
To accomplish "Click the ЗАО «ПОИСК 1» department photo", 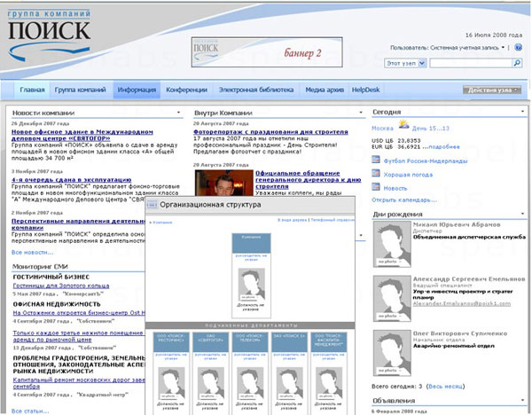I will pos(289,383).
